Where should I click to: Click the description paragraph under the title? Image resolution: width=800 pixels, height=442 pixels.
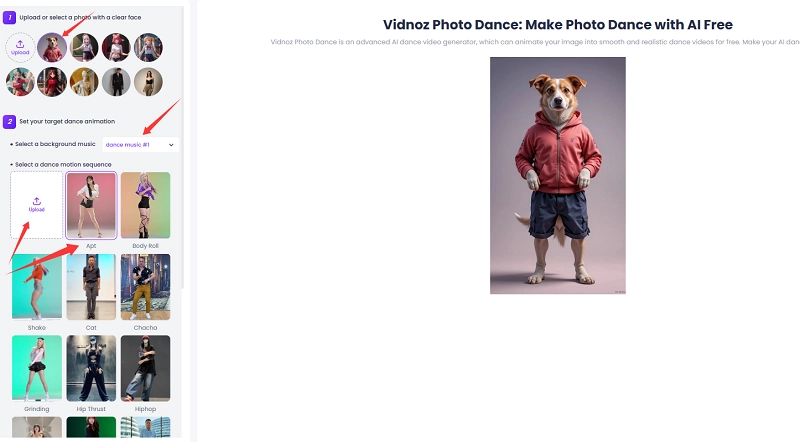click(535, 42)
